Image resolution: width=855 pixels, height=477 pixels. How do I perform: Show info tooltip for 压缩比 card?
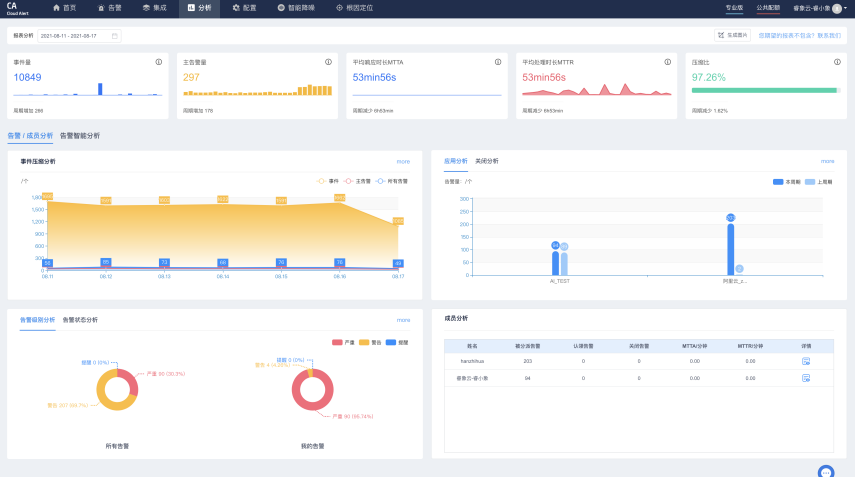[837, 62]
